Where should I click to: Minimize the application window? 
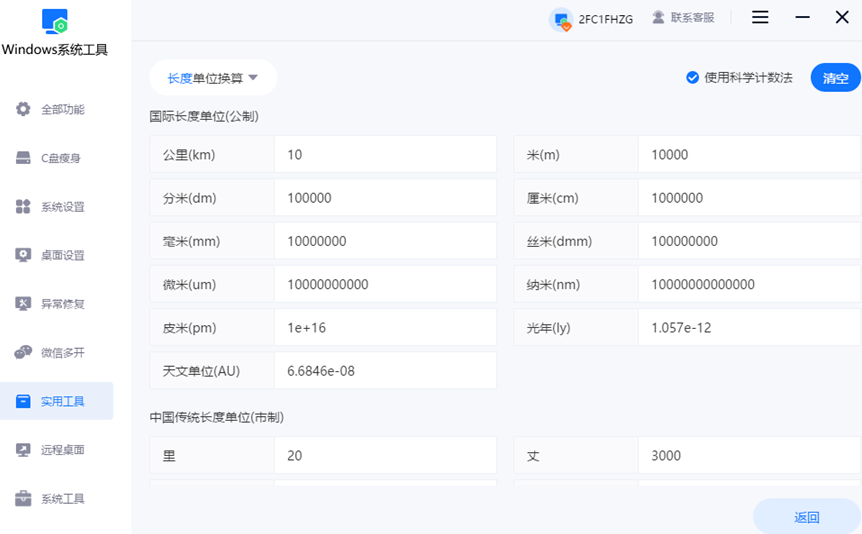pos(802,18)
